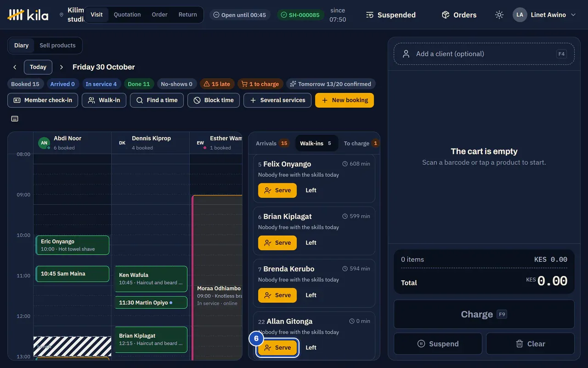This screenshot has width=588, height=368.
Task: Create a New booking
Action: pos(345,100)
